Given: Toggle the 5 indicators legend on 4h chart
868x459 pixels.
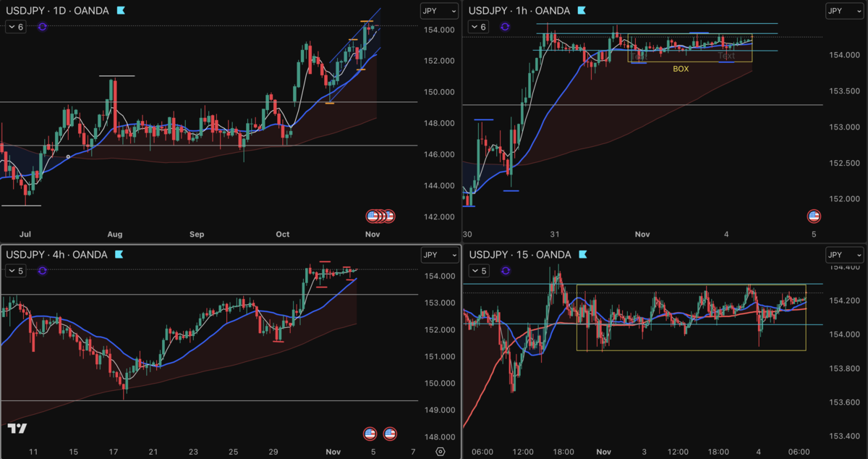Looking at the screenshot, I should 16,271.
